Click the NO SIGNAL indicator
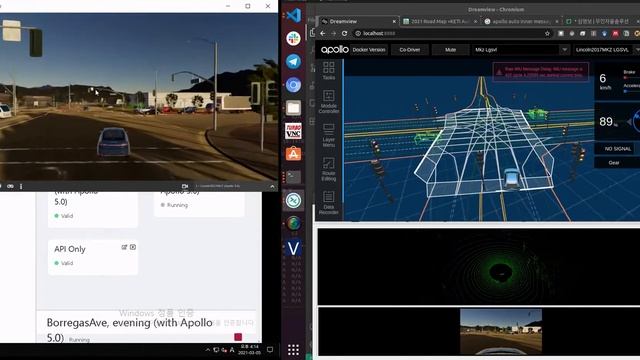This screenshot has width=640, height=360. 618,149
